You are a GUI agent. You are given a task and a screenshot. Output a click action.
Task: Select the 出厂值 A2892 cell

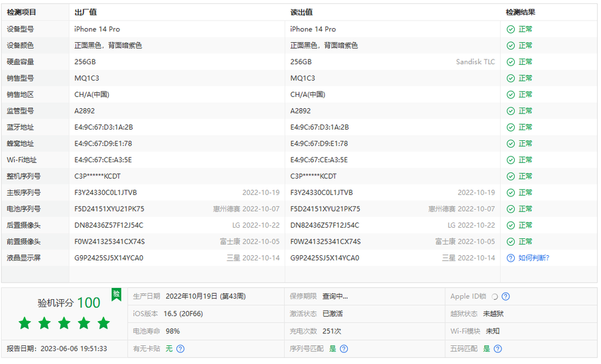(x=84, y=111)
